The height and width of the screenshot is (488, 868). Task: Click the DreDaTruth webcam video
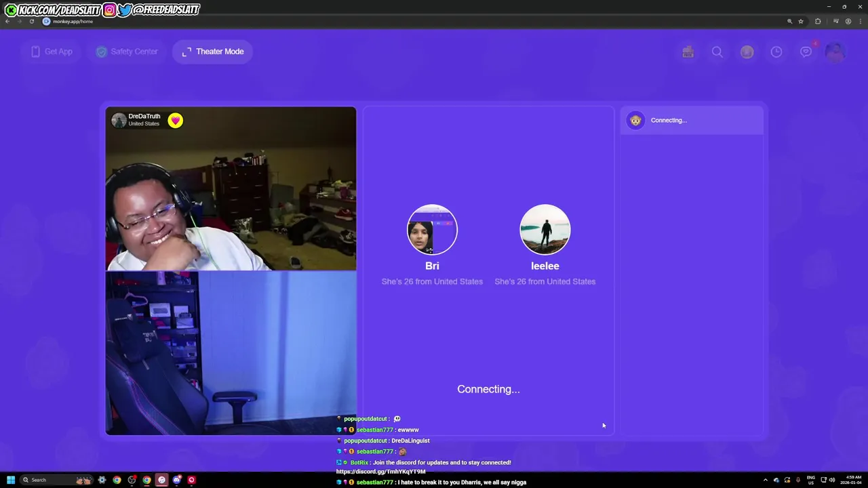231,188
